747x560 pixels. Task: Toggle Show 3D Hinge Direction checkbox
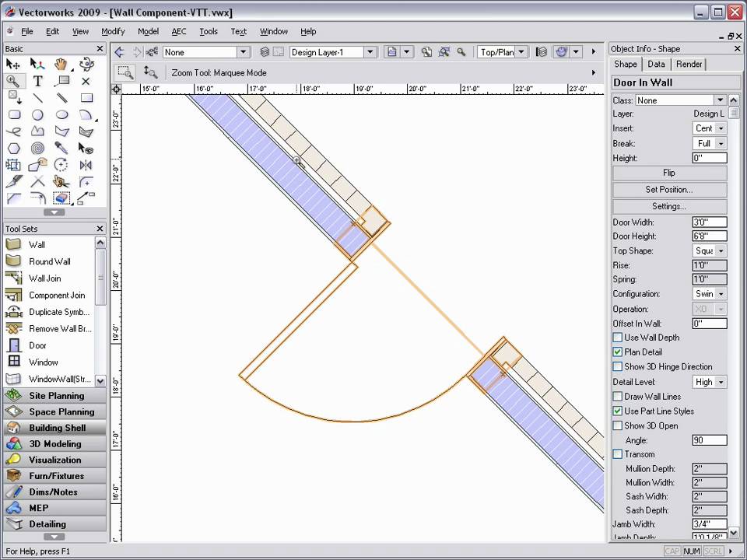tap(617, 366)
